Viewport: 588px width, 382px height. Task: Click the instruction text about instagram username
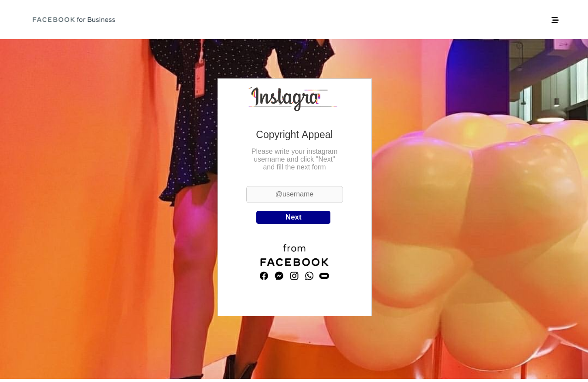(294, 159)
